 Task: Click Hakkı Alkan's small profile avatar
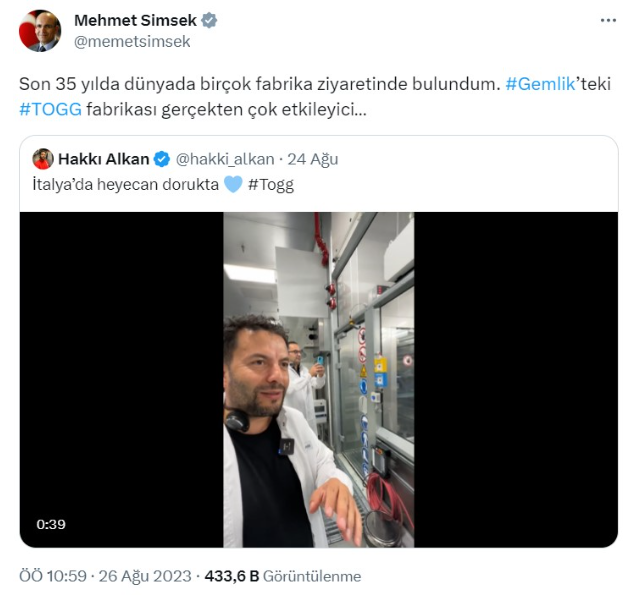[x=43, y=159]
